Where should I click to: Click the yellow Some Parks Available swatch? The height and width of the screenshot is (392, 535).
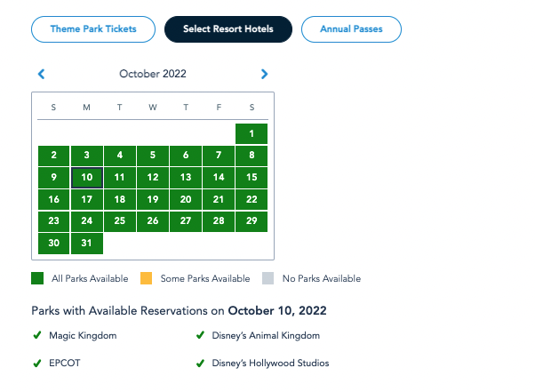point(147,279)
